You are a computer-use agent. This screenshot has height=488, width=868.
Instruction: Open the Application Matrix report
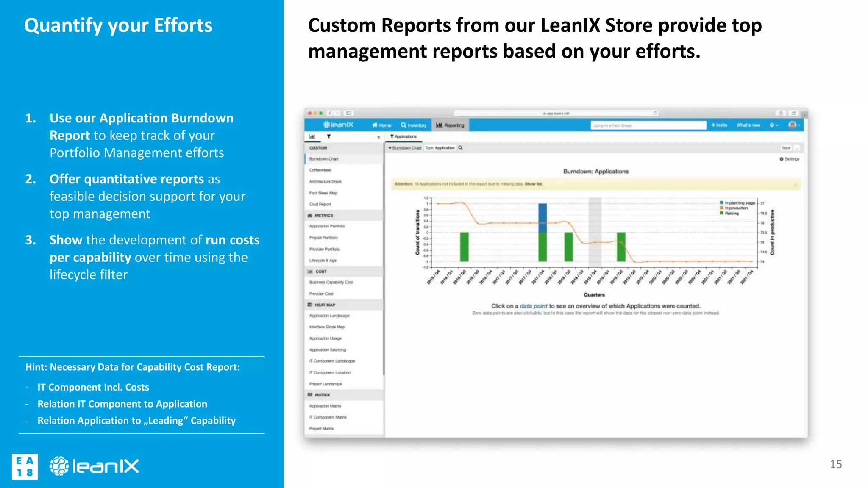[x=325, y=406]
